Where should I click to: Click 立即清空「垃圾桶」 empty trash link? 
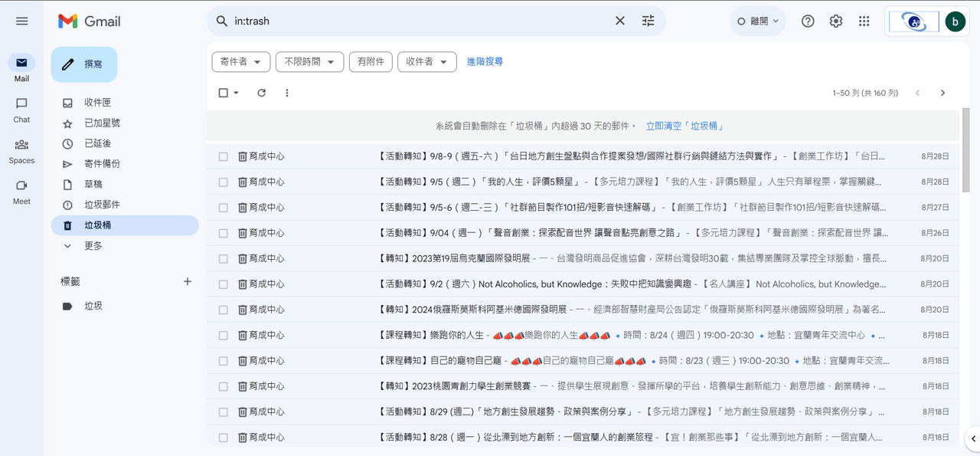(685, 126)
